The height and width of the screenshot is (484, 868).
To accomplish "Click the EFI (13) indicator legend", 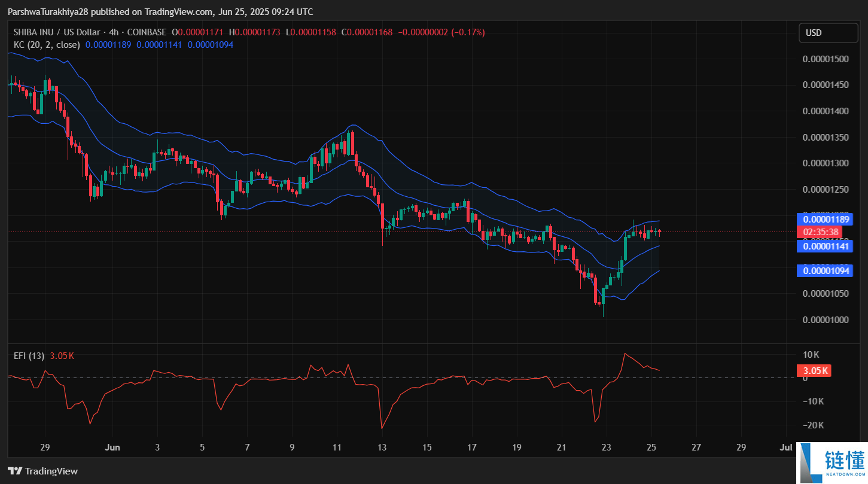I will pyautogui.click(x=28, y=355).
